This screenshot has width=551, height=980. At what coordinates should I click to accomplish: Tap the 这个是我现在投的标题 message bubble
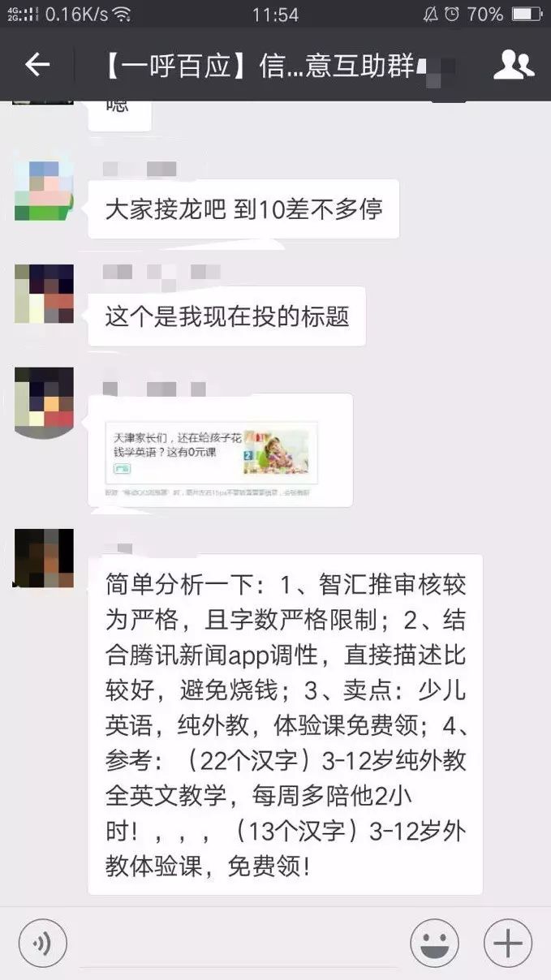pos(227,316)
